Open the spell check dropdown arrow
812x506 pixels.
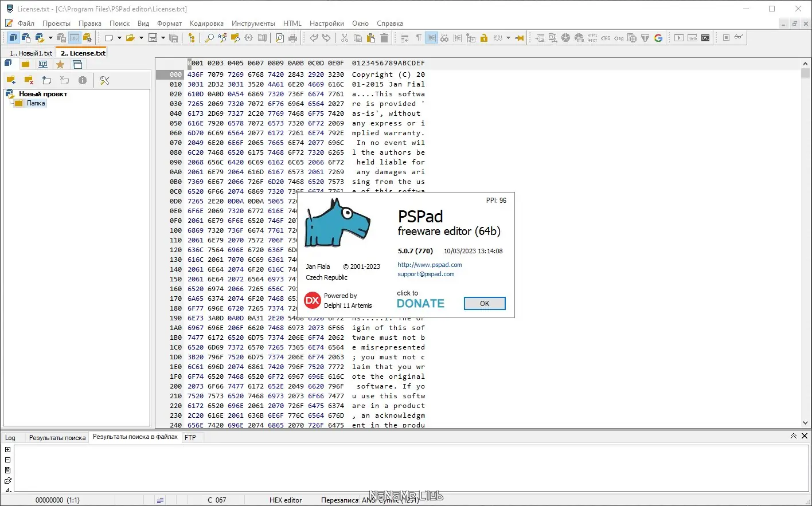tap(508, 38)
